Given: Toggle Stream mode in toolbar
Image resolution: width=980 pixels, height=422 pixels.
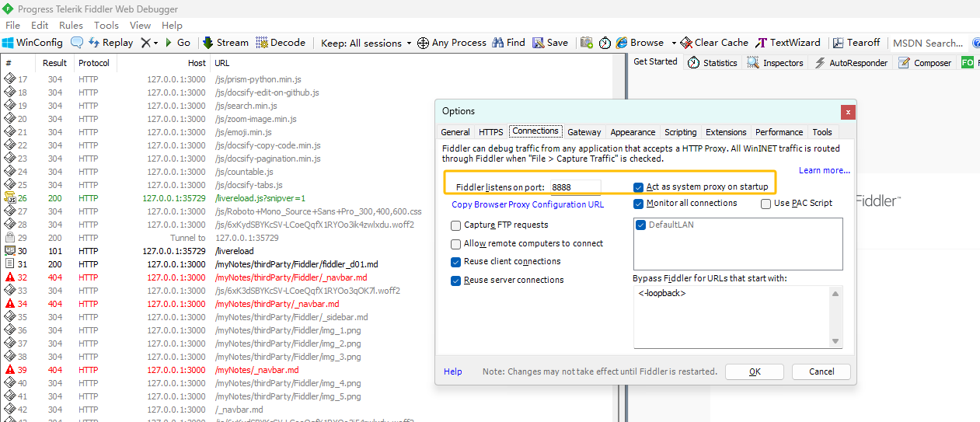Looking at the screenshot, I should (225, 43).
